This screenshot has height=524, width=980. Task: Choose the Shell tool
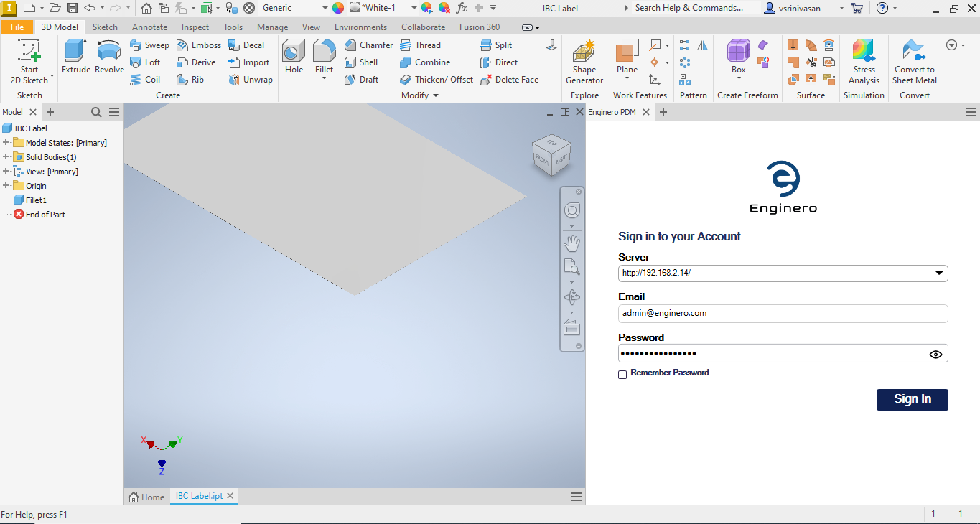[x=361, y=62]
